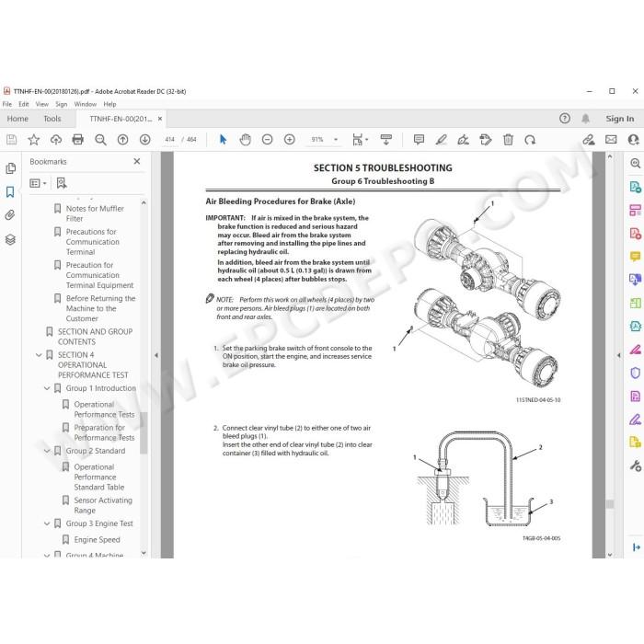The height and width of the screenshot is (644, 644).
Task: Click the Zoom In plus icon
Action: [x=290, y=140]
